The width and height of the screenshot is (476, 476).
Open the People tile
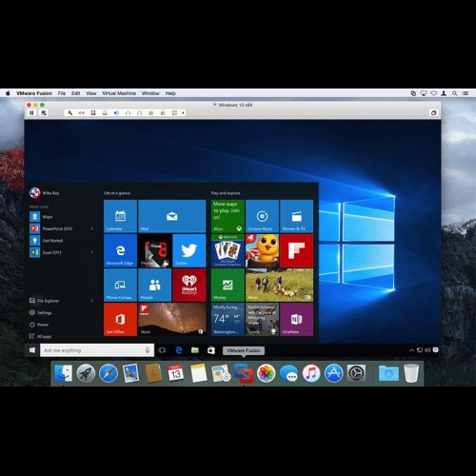pos(155,285)
